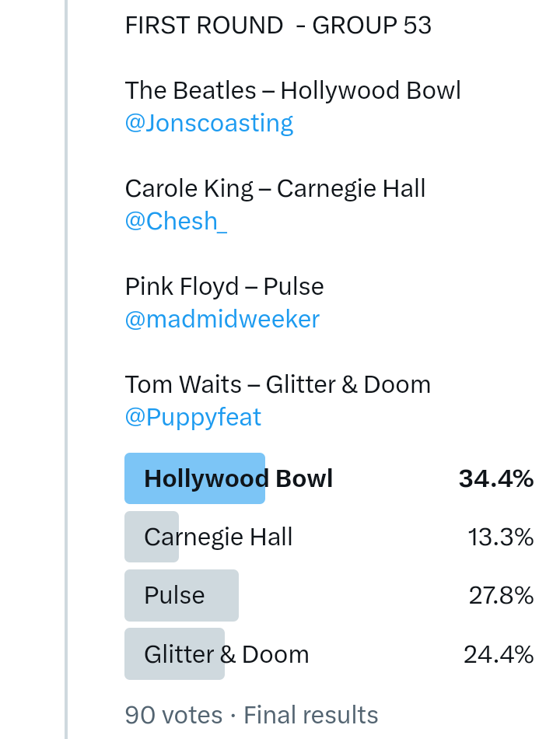The width and height of the screenshot is (560, 739).
Task: Click the vertical thread line at left
Action: coord(66,369)
